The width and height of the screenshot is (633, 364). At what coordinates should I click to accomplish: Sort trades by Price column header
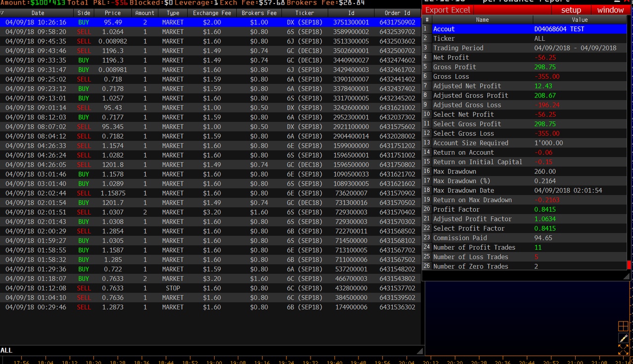point(113,13)
